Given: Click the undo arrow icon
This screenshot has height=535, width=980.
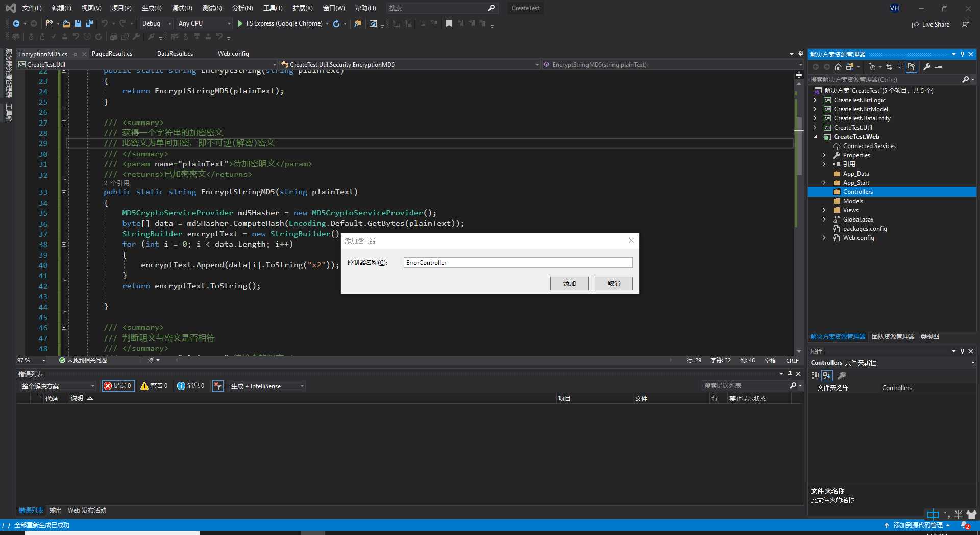Looking at the screenshot, I should pyautogui.click(x=105, y=23).
